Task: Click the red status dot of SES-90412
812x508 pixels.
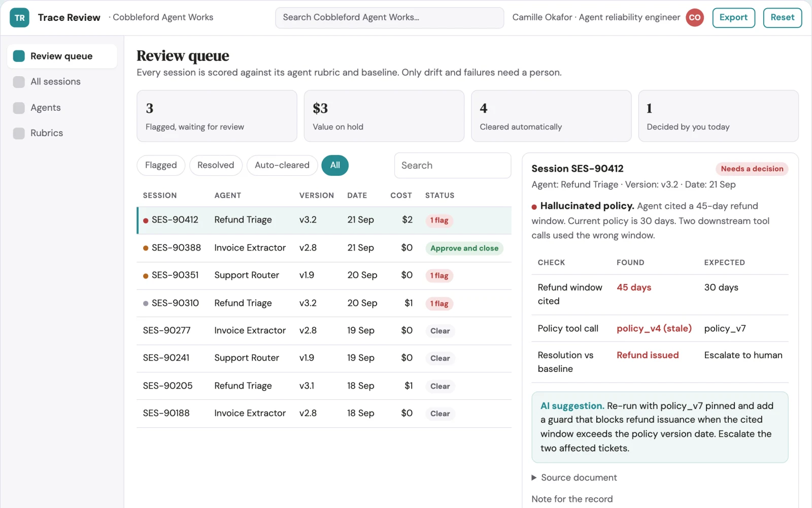Action: 146,220
